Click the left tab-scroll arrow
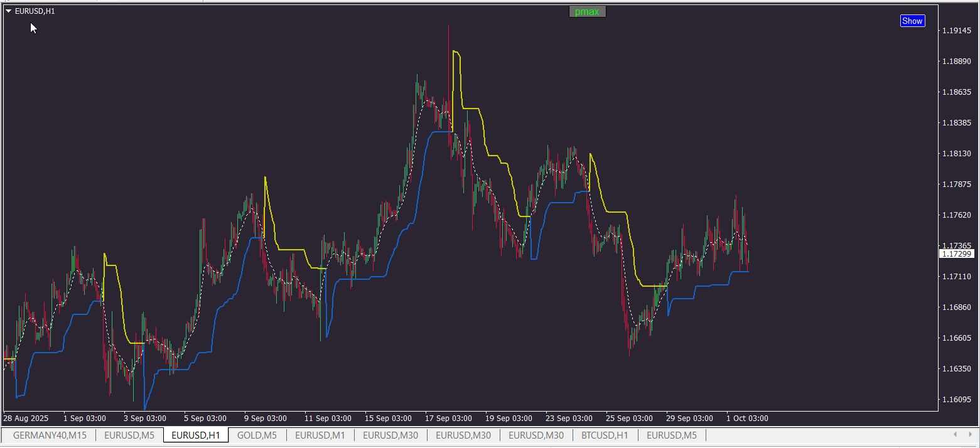 pyautogui.click(x=955, y=434)
